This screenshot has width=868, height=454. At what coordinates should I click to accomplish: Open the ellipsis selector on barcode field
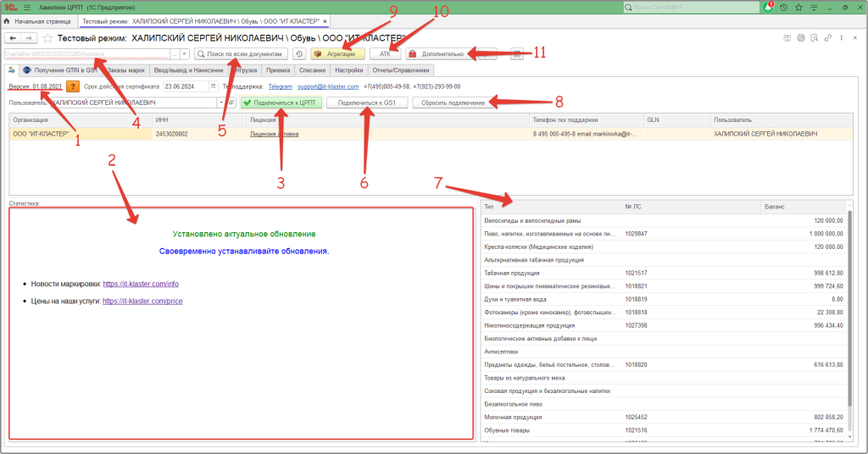(175, 53)
